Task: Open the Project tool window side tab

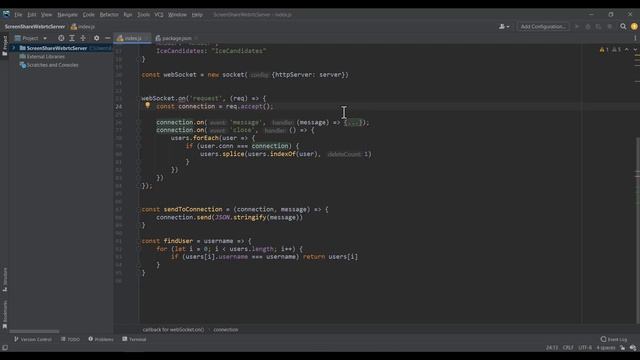Action: click(x=4, y=46)
